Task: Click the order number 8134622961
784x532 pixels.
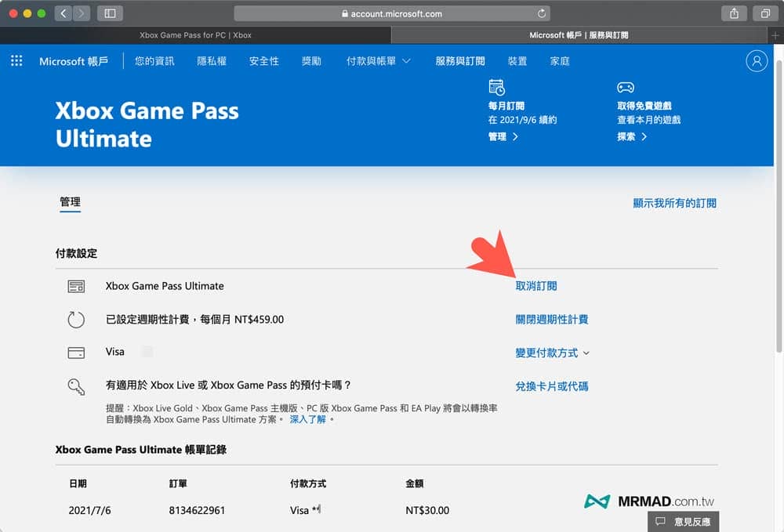Action: tap(197, 511)
